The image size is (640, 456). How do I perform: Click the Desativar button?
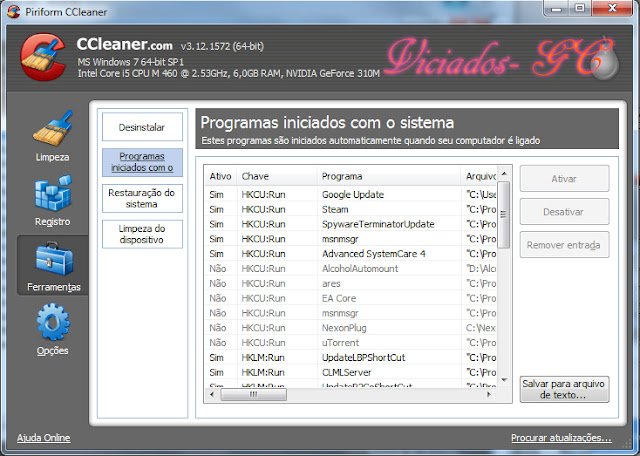point(564,211)
